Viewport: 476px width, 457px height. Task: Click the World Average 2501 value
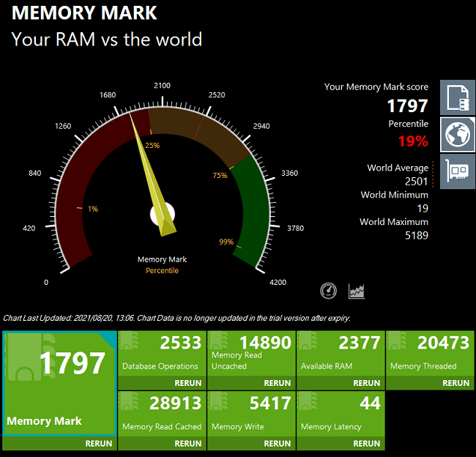click(416, 182)
